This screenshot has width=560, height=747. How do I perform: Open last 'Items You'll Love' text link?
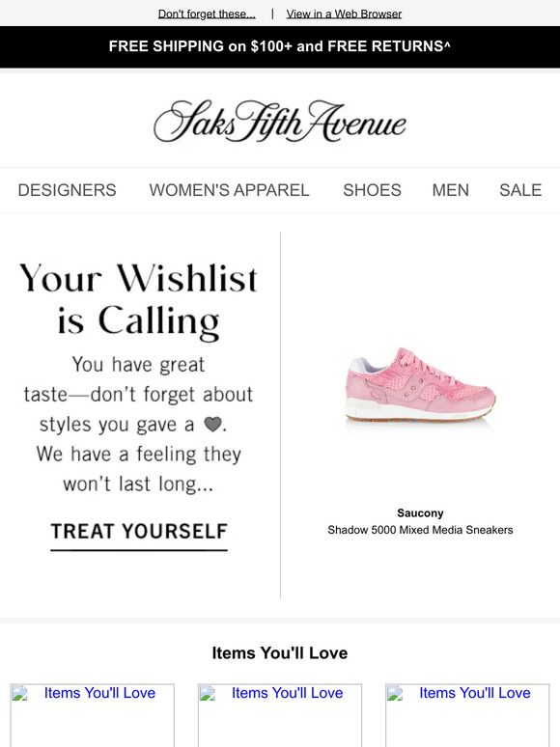475,693
